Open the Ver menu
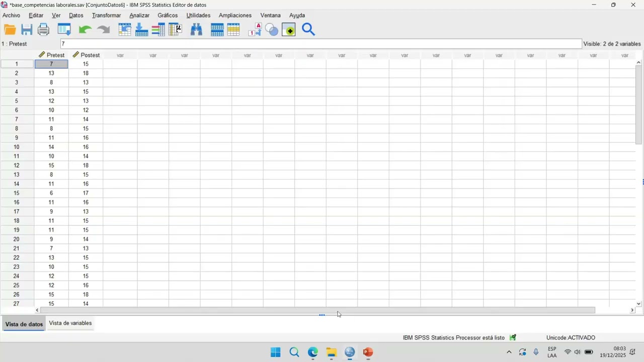Viewport: 644px width, 362px height. click(x=56, y=15)
